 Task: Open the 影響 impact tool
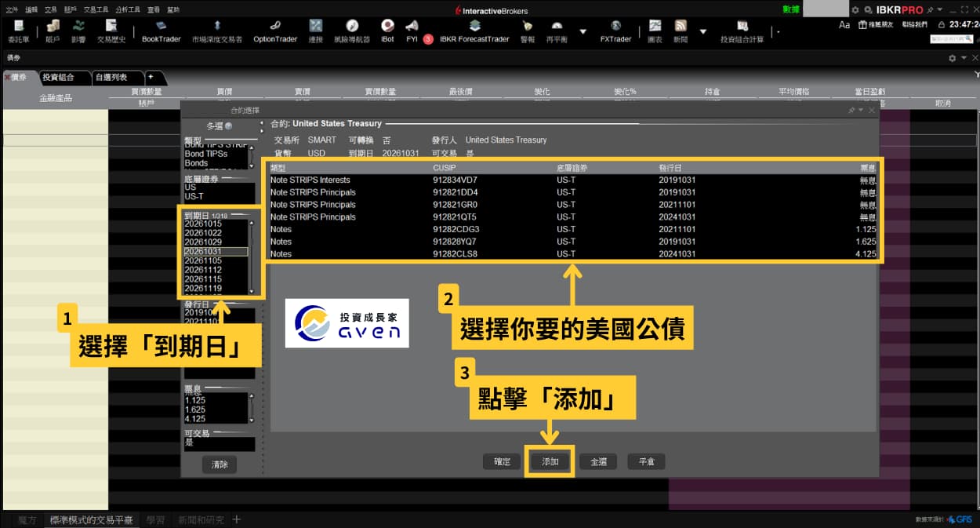tap(78, 31)
